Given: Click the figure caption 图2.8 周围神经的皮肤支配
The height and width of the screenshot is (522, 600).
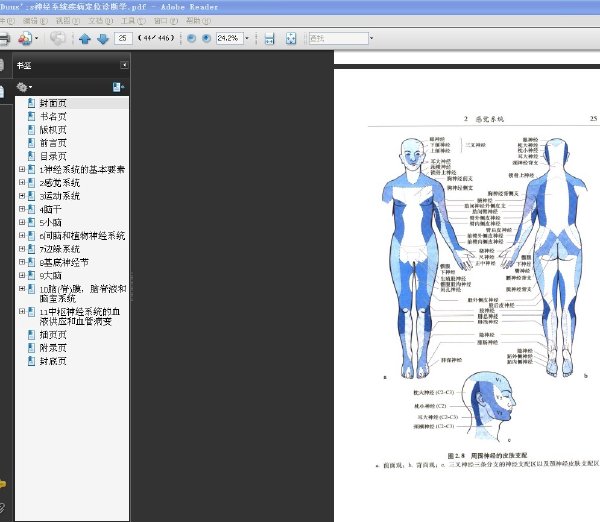Looking at the screenshot, I should pyautogui.click(x=487, y=455).
